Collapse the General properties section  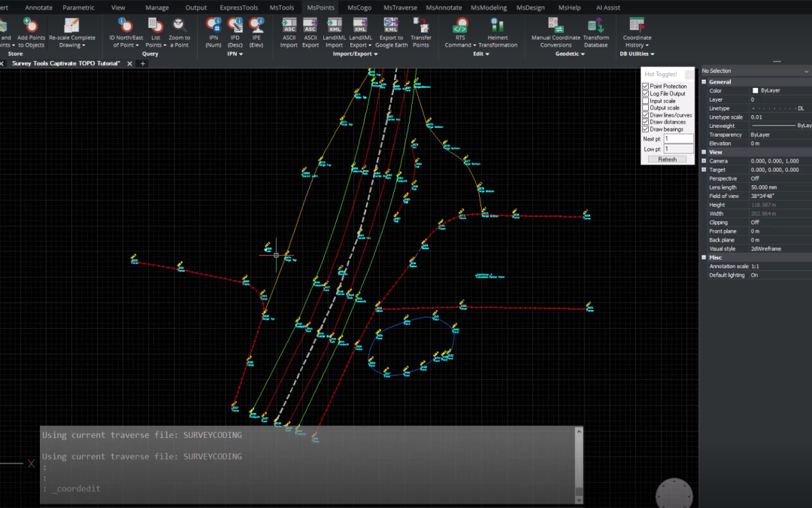pos(704,82)
